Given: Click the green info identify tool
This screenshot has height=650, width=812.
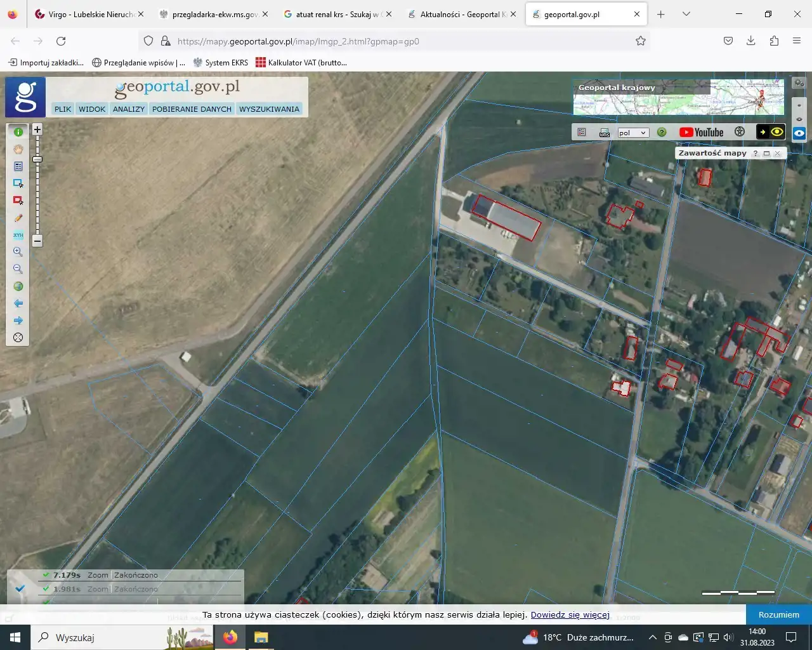Looking at the screenshot, I should (x=18, y=132).
